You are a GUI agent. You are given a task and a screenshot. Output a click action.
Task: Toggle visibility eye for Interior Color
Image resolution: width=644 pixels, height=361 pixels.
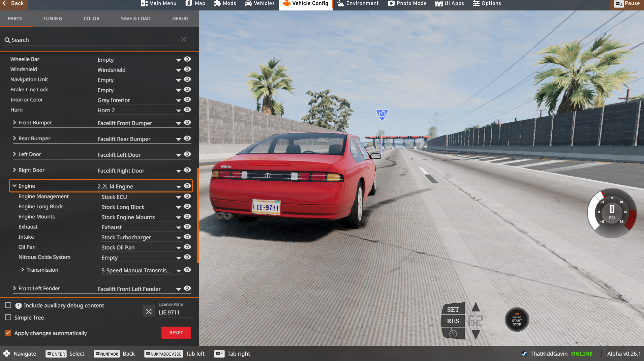coord(187,99)
